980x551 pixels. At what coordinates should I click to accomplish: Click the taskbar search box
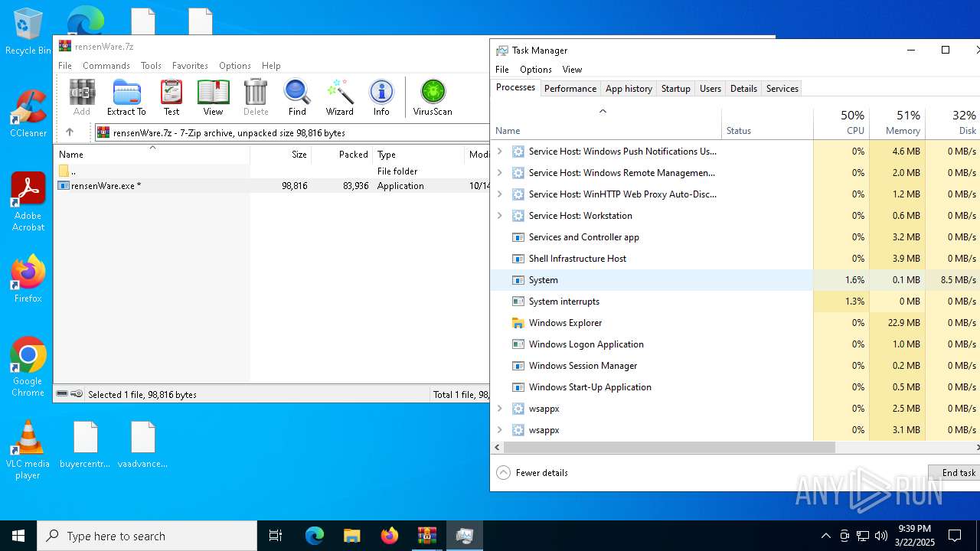point(147,536)
